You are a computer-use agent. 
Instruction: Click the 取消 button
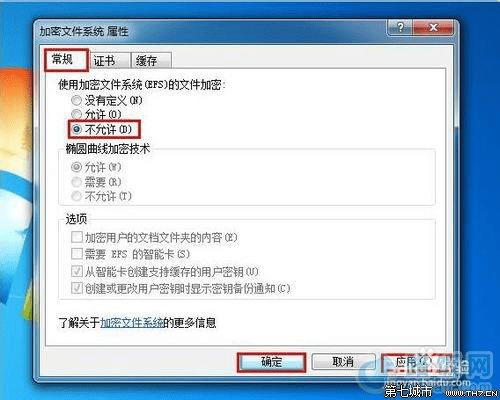[x=343, y=362]
